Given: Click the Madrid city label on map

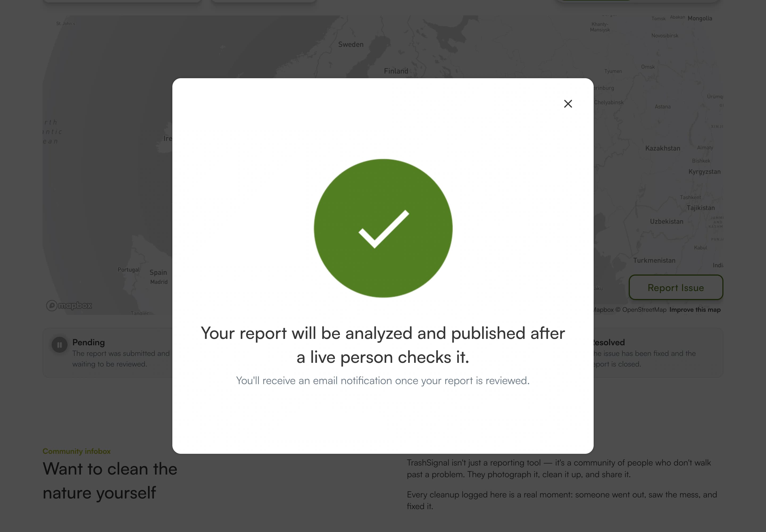Looking at the screenshot, I should click(159, 282).
